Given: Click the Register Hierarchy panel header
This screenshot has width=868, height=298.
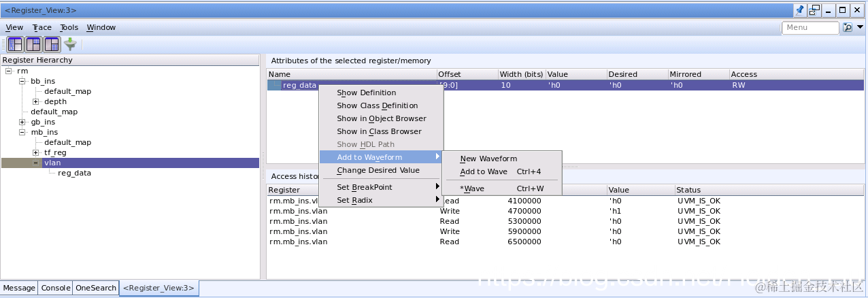Looking at the screenshot, I should click(x=130, y=60).
